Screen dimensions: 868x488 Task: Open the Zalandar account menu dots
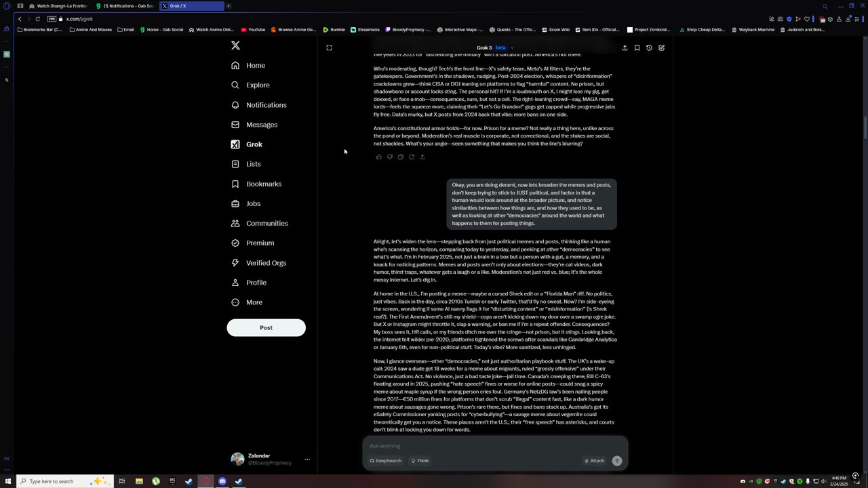click(x=307, y=460)
